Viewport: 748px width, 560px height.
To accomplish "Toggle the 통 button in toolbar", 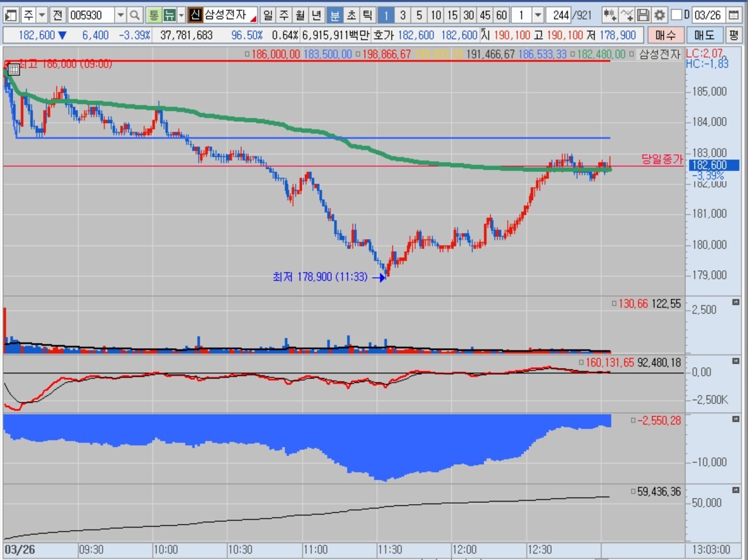I will 154,15.
